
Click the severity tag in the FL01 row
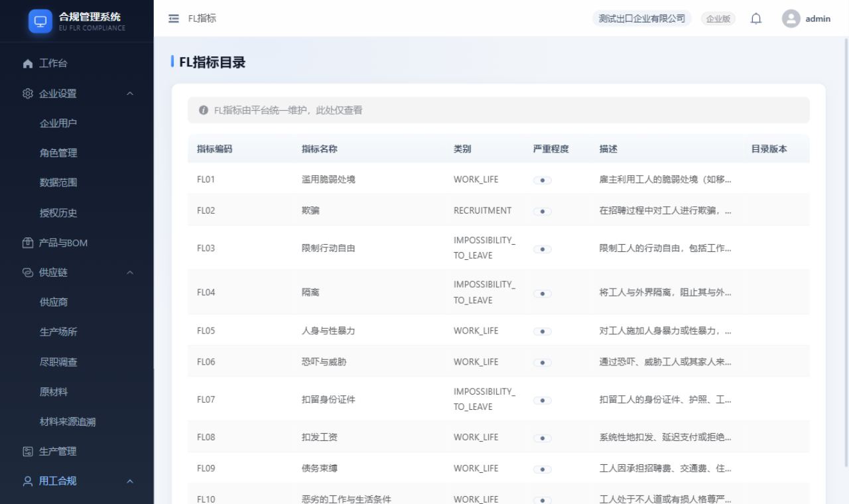click(543, 180)
